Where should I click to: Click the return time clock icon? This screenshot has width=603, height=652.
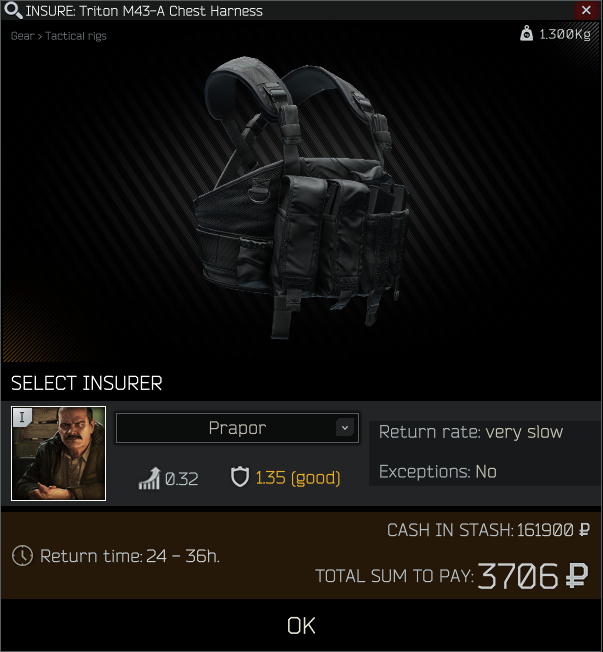coord(22,556)
